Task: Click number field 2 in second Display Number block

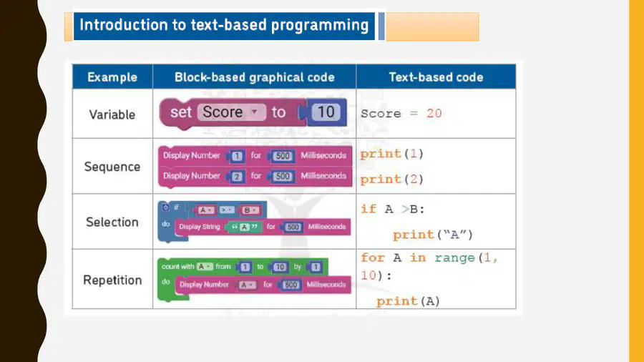Action: pos(237,177)
